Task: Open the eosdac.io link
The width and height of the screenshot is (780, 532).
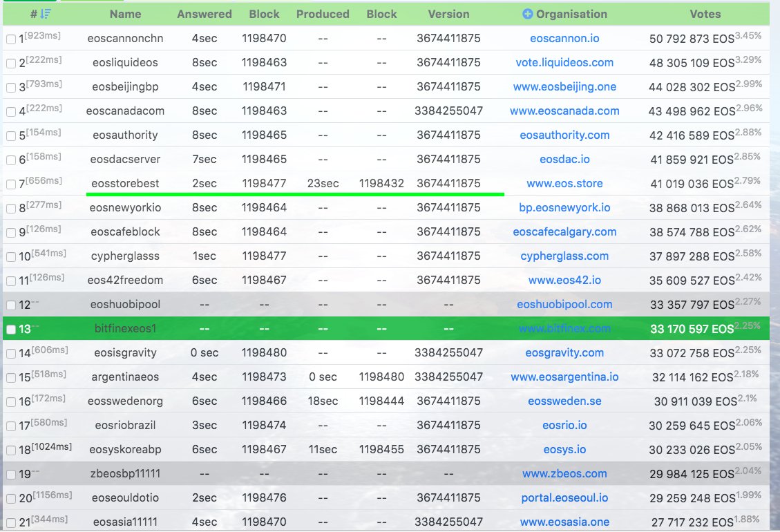Action: pyautogui.click(x=564, y=159)
